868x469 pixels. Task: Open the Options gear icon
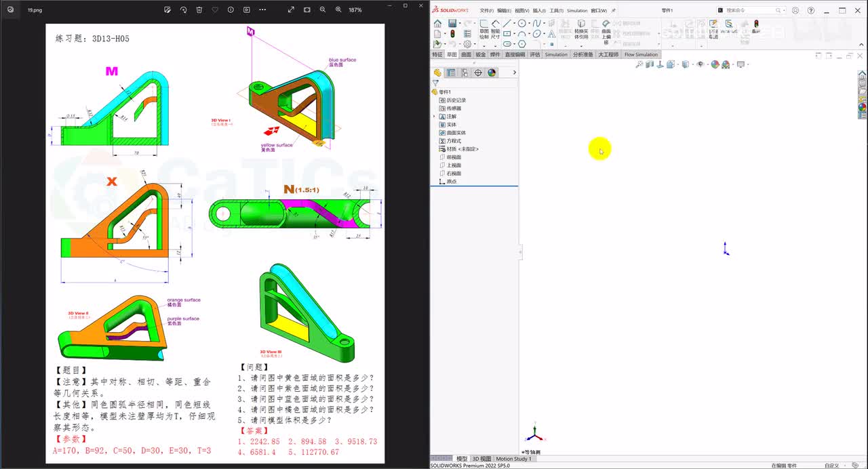pyautogui.click(x=467, y=44)
